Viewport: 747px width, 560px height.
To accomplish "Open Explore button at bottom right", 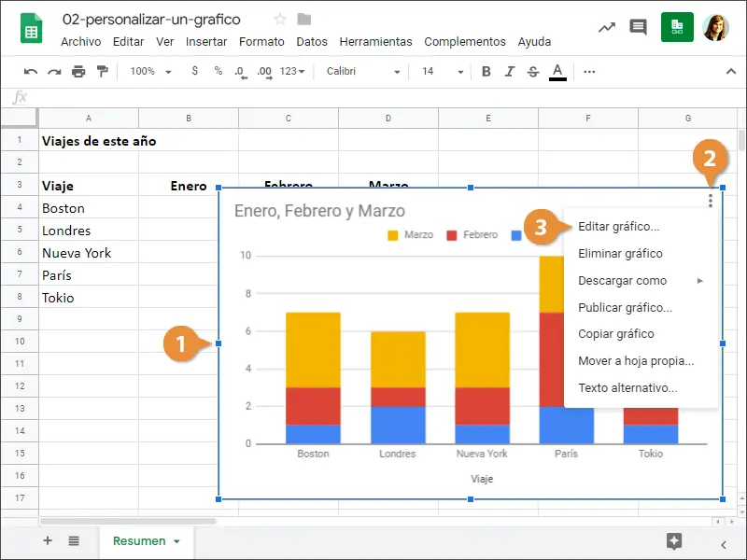I will pyautogui.click(x=674, y=541).
